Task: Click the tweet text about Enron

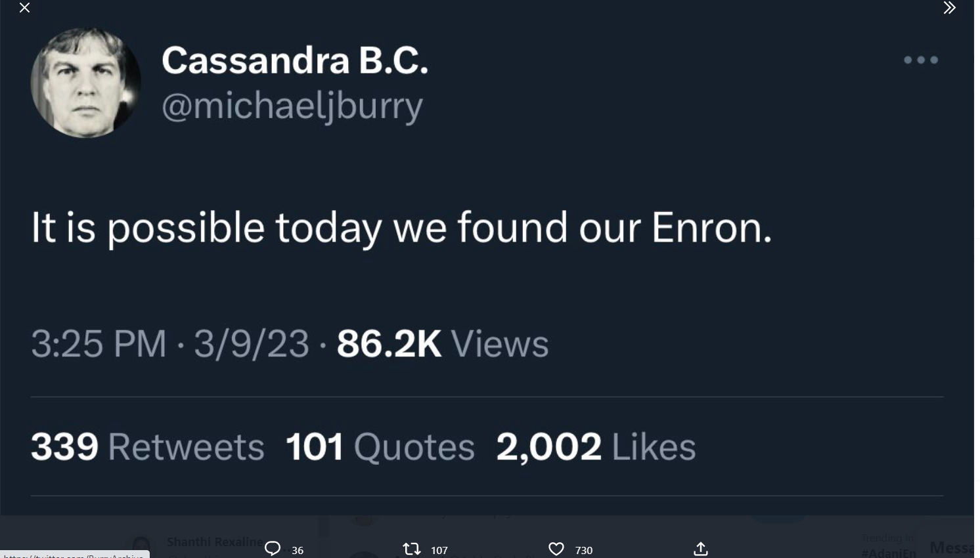Action: (x=401, y=228)
